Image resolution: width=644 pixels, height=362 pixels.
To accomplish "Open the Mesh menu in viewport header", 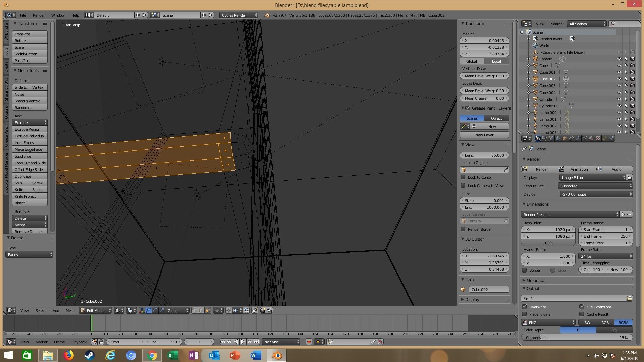I will [x=70, y=310].
